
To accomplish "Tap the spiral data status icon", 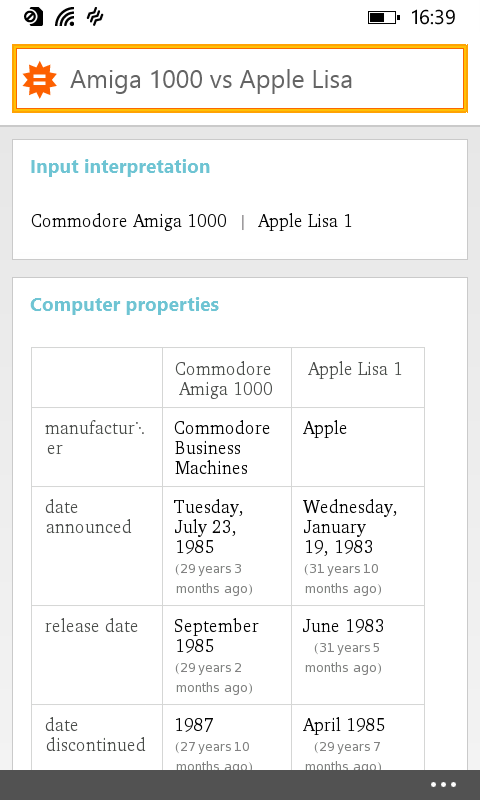I will 33,17.
